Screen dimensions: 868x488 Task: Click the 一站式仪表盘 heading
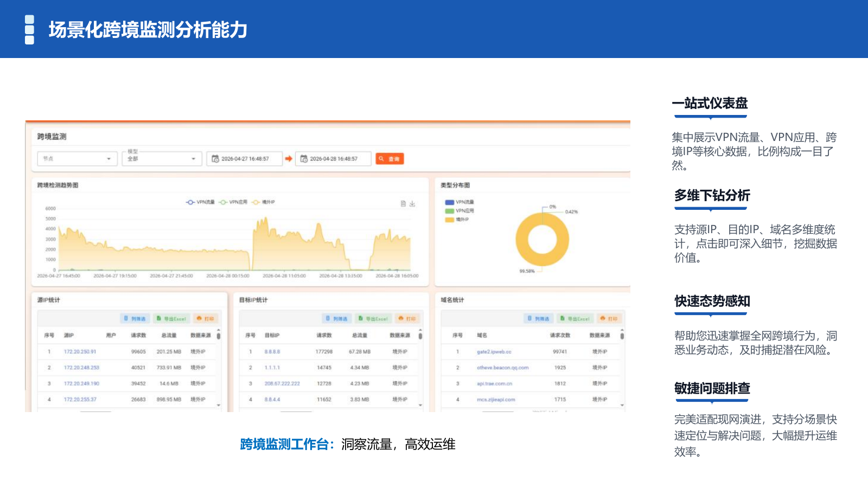[710, 103]
